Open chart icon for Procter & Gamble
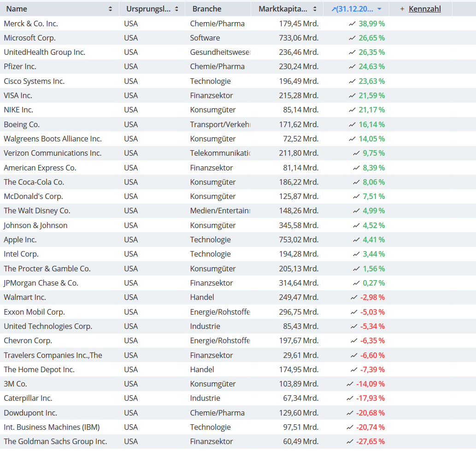 tap(356, 269)
